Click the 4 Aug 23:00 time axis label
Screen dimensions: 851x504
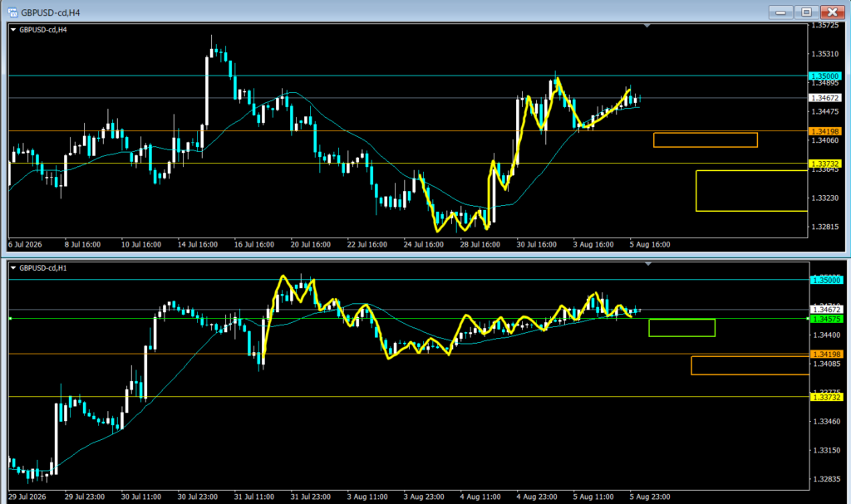point(537,497)
